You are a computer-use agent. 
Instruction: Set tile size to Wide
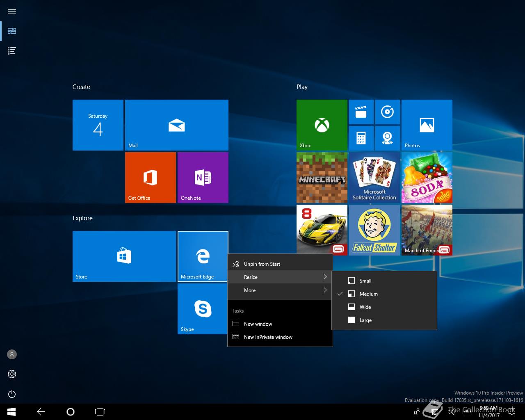[x=384, y=307]
